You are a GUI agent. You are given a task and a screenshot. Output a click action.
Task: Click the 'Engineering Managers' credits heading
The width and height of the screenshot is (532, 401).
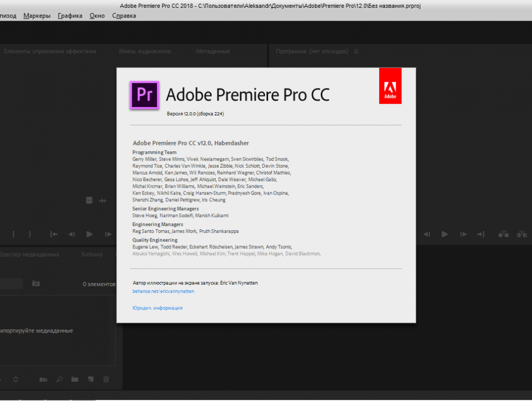click(158, 224)
